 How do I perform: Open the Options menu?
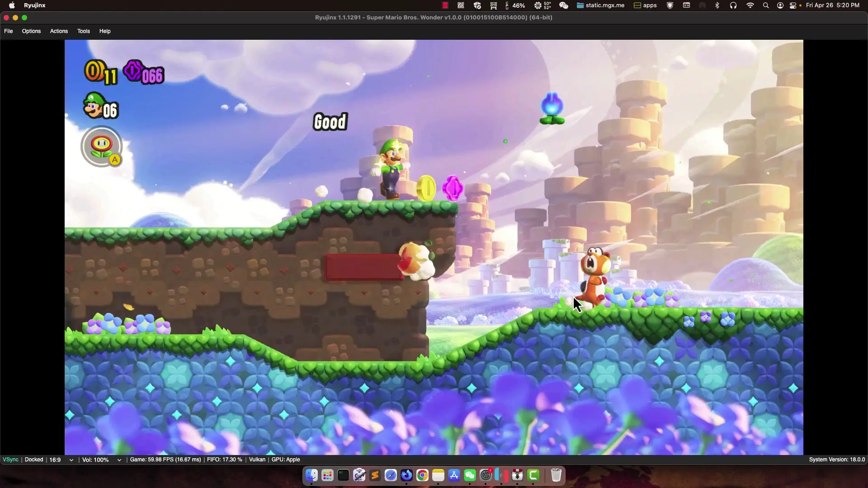coord(31,31)
